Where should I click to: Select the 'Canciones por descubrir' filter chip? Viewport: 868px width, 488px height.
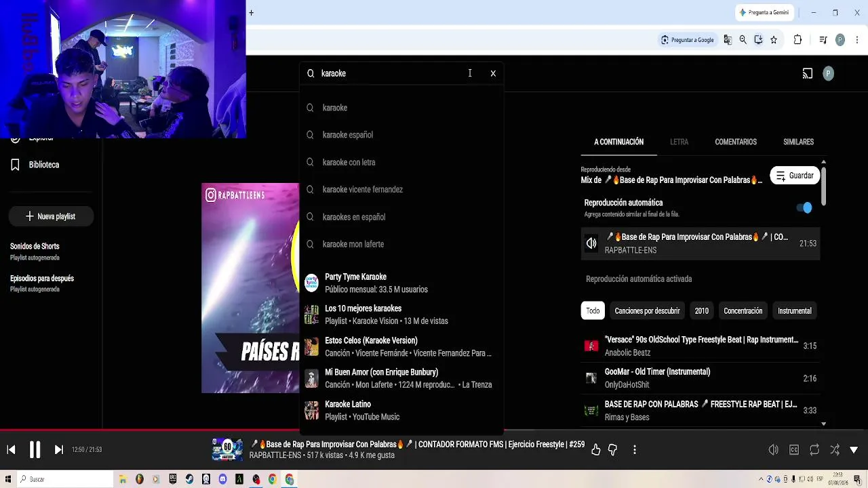coord(647,311)
